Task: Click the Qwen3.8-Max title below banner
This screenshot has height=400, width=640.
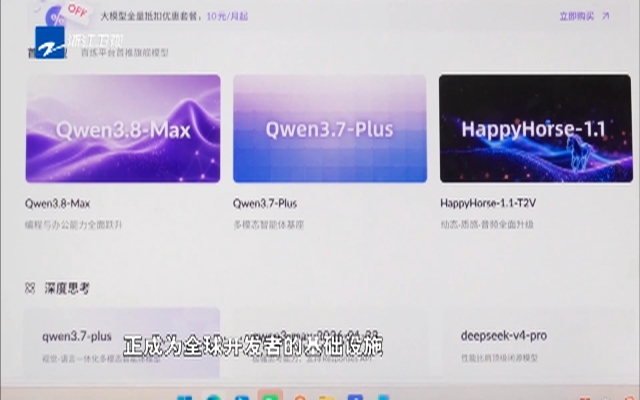Action: [58, 203]
